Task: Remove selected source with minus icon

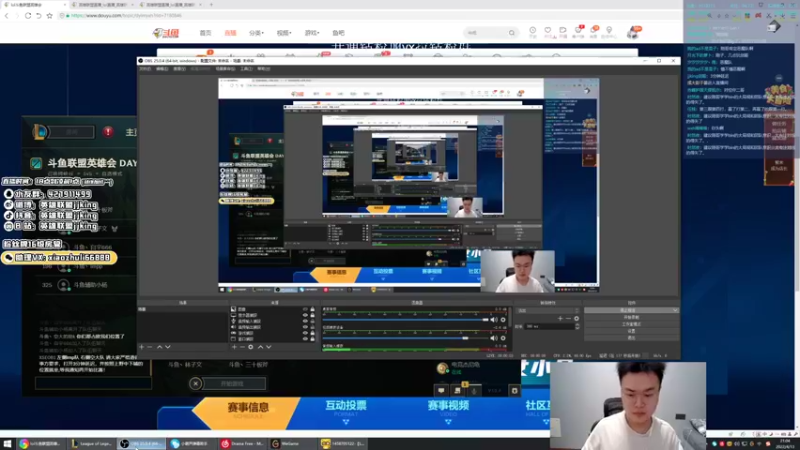Action: point(242,347)
